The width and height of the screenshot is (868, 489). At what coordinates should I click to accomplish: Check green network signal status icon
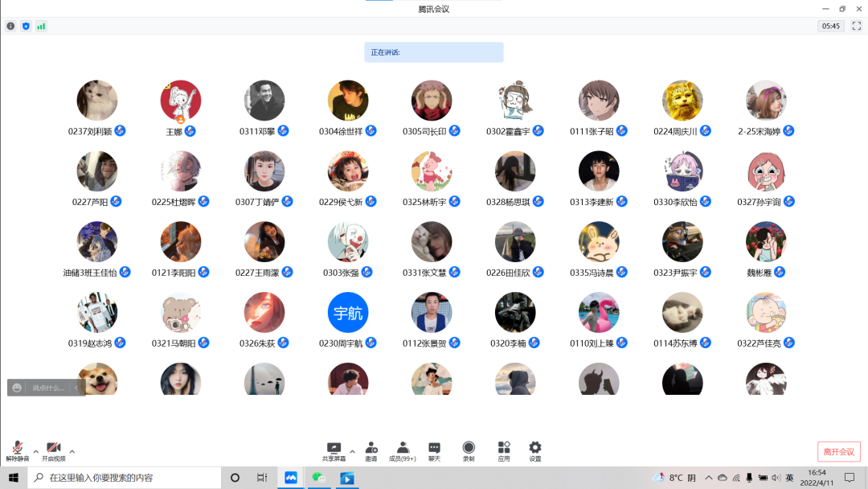[x=41, y=26]
